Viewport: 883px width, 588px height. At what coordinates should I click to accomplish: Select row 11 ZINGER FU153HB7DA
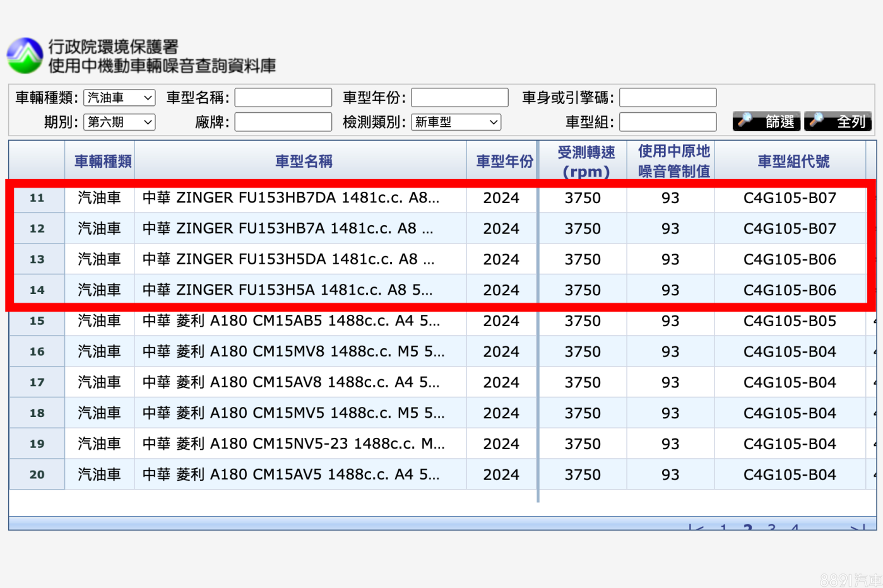coord(290,198)
